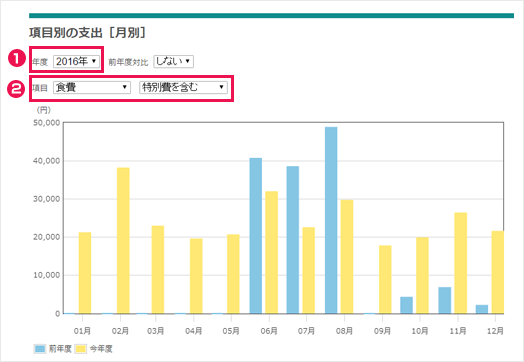Click the yellow 今年度 legend swatch

tap(81, 349)
